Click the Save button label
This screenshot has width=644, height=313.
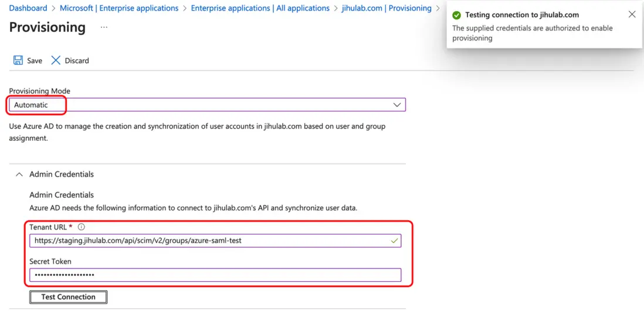[x=35, y=60]
